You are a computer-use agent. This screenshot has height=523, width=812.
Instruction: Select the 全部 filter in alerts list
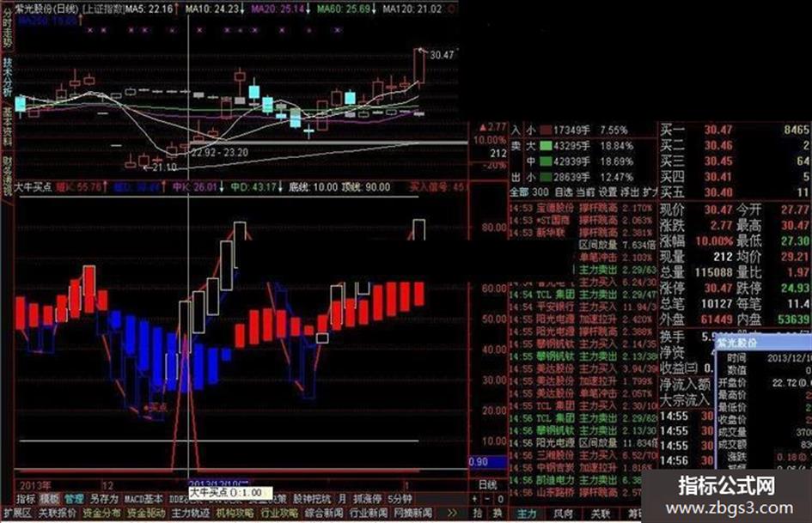point(519,192)
